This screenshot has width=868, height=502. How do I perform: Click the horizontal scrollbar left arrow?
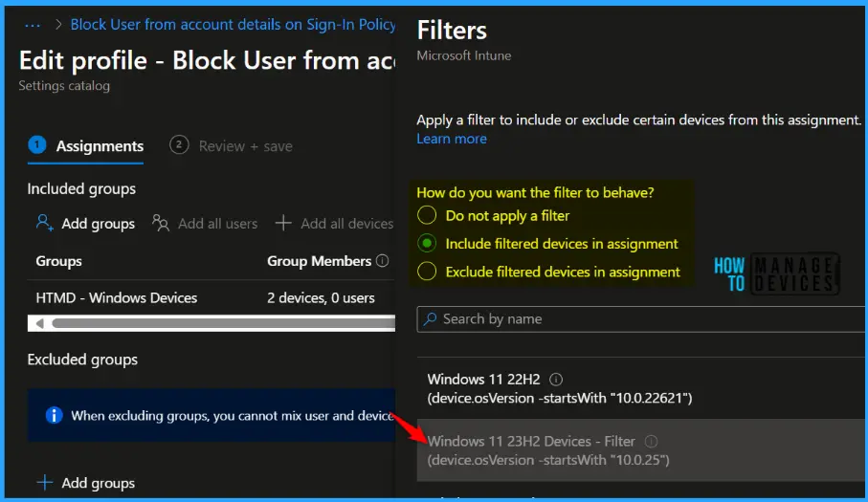coord(39,323)
